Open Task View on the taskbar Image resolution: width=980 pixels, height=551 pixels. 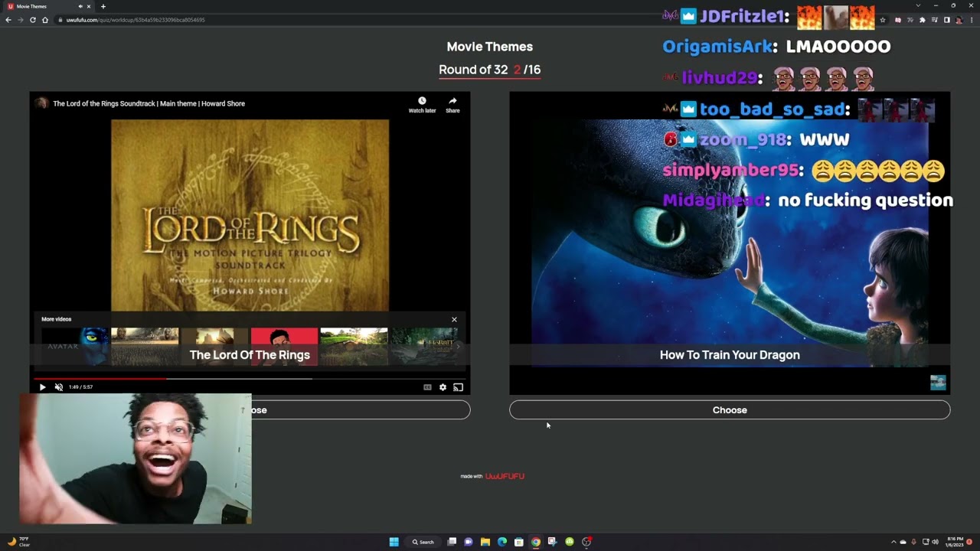(452, 542)
